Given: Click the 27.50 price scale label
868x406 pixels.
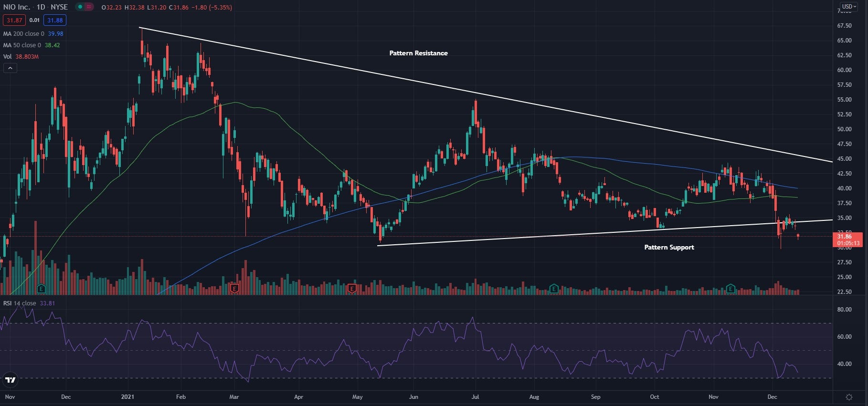Looking at the screenshot, I should tap(844, 262).
